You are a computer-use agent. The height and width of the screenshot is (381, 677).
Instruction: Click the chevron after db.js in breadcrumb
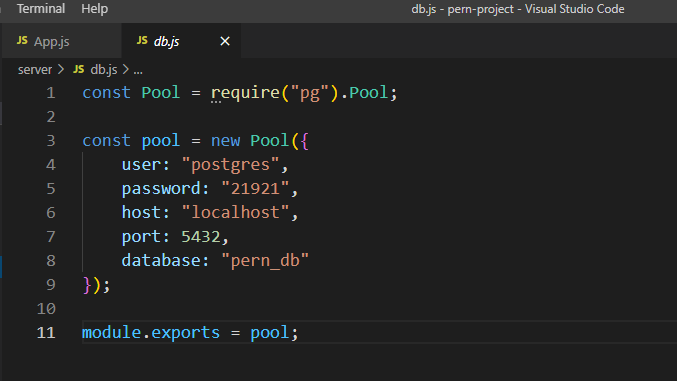(126, 69)
